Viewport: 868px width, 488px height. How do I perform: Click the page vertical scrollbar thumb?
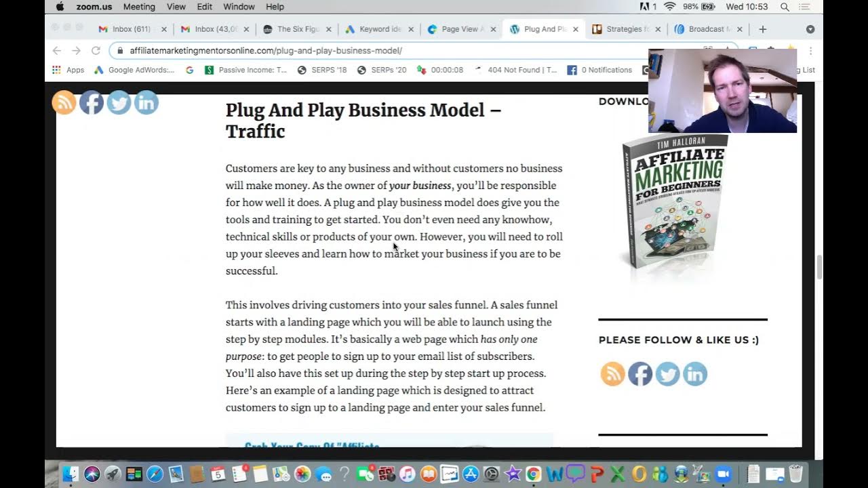(x=819, y=267)
